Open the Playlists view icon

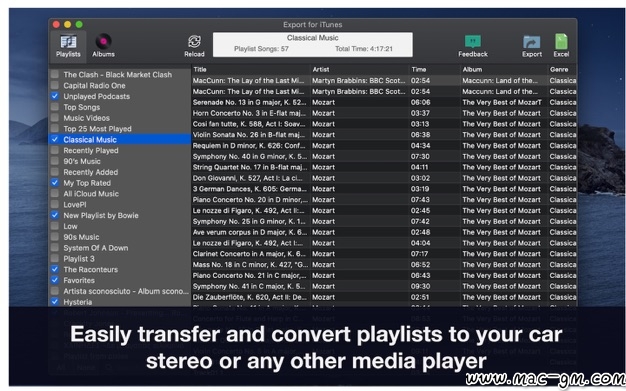[68, 42]
